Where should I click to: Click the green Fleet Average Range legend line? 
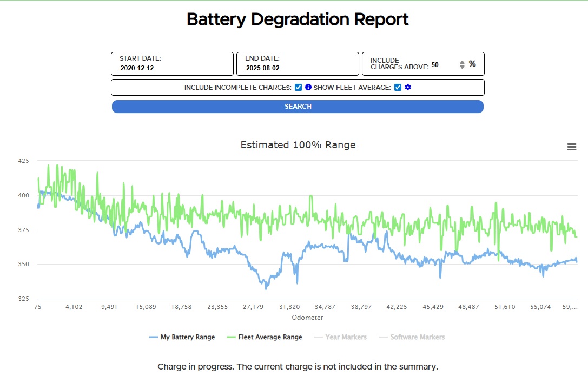232,338
